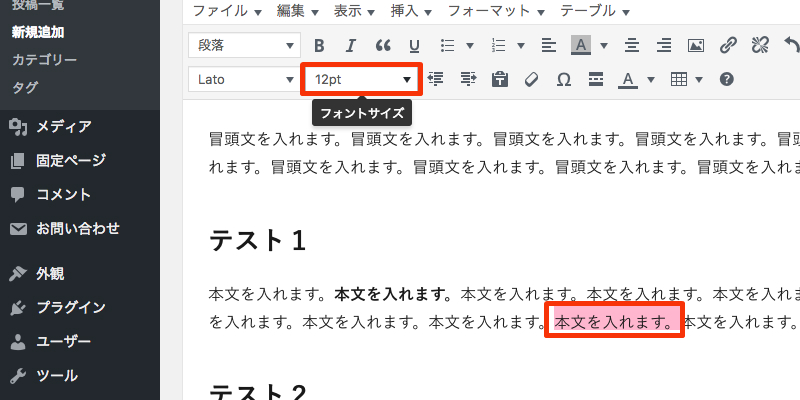Open the Lato font family dropdown
The width and height of the screenshot is (800, 400).
[x=244, y=80]
